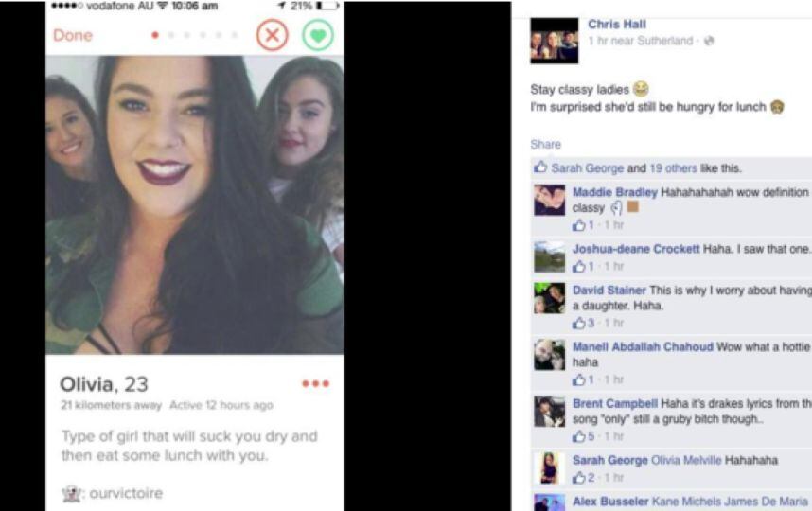Open Manell Abdallah Chahoud's profile link

tap(643, 346)
